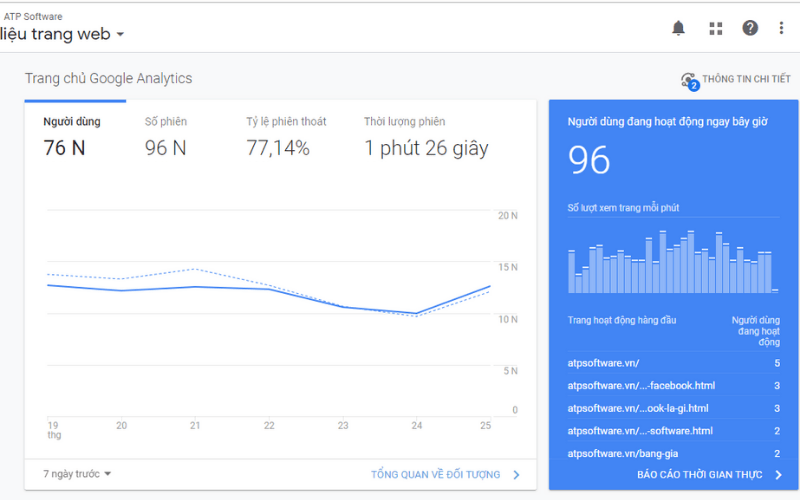Viewport: 800px width, 500px height.
Task: Open the insights icon with badge 2
Action: [x=689, y=81]
